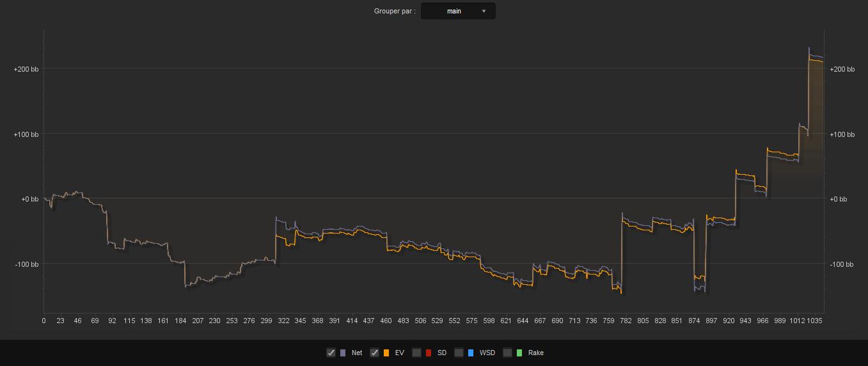
Task: Click the 'Grouper par :' label
Action: point(395,11)
